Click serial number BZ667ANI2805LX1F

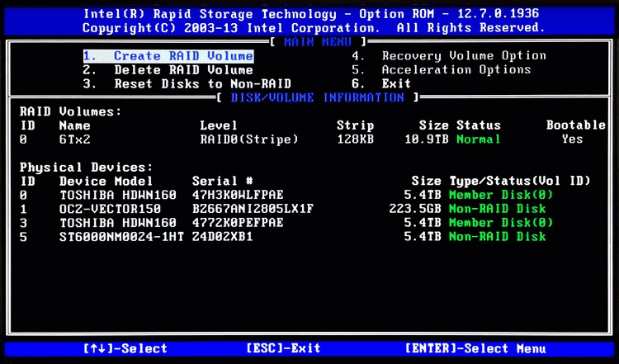(x=253, y=209)
